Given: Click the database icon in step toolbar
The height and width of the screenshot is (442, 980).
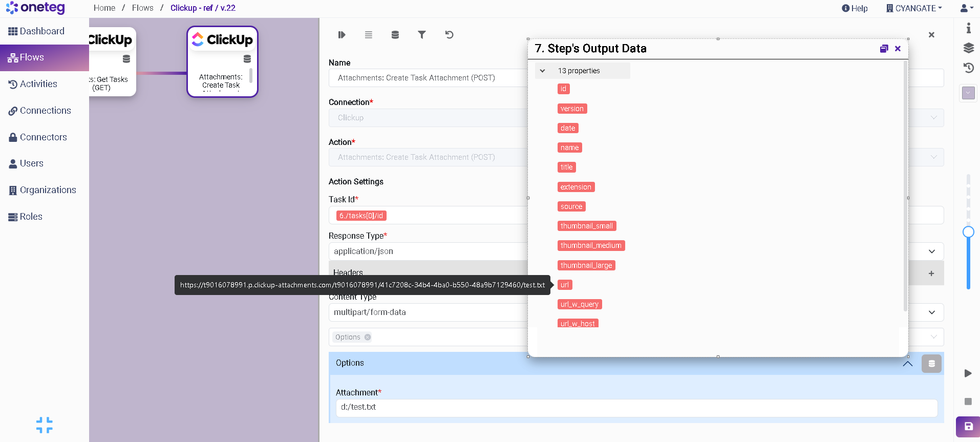Looking at the screenshot, I should pyautogui.click(x=395, y=35).
